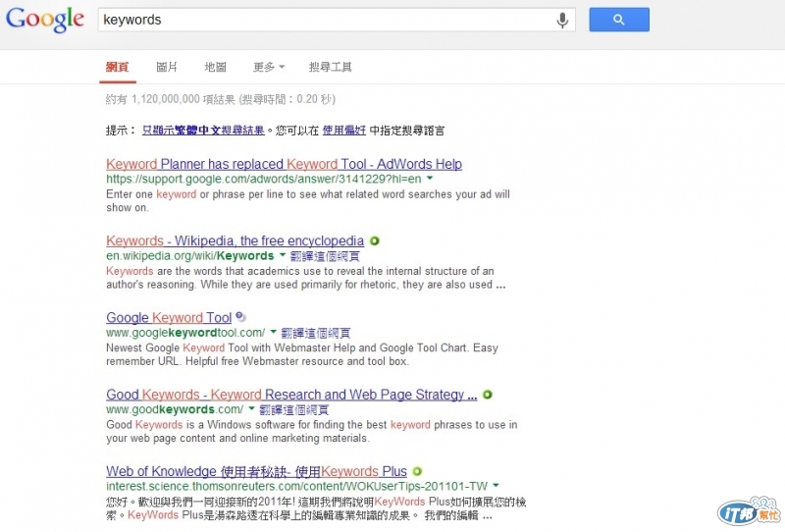Click 翻譯這個網頁 for goodkeywords.com
The height and width of the screenshot is (532, 785).
(293, 409)
